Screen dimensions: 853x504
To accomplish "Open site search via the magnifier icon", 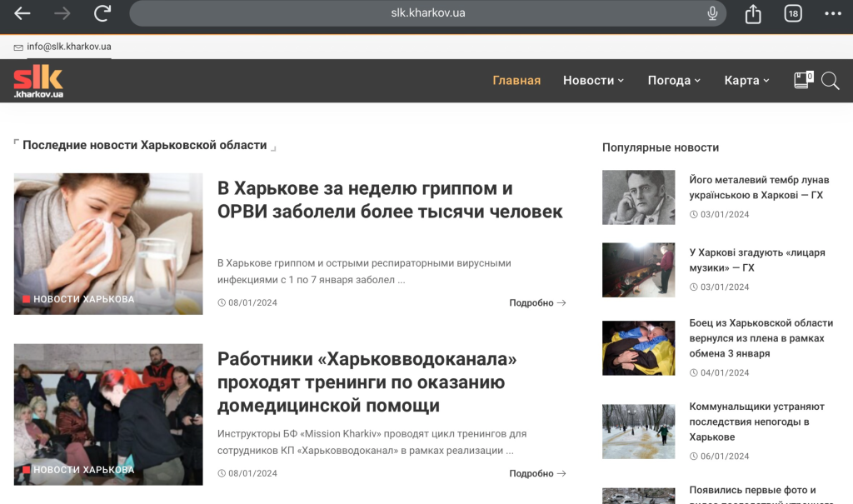I will click(x=831, y=80).
